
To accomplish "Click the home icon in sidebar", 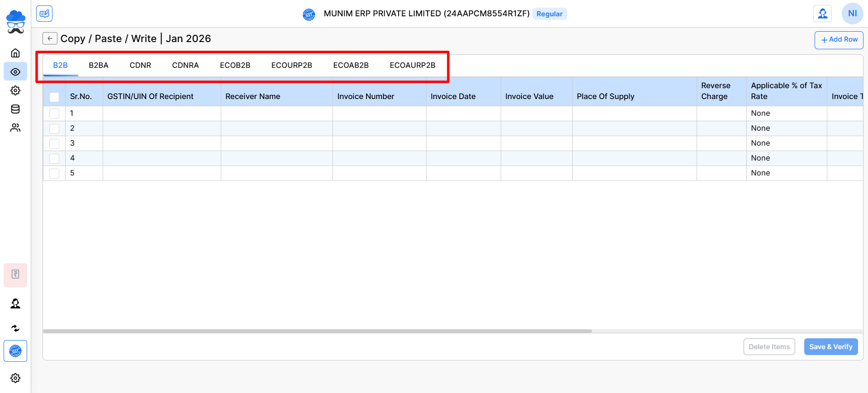I will 15,53.
